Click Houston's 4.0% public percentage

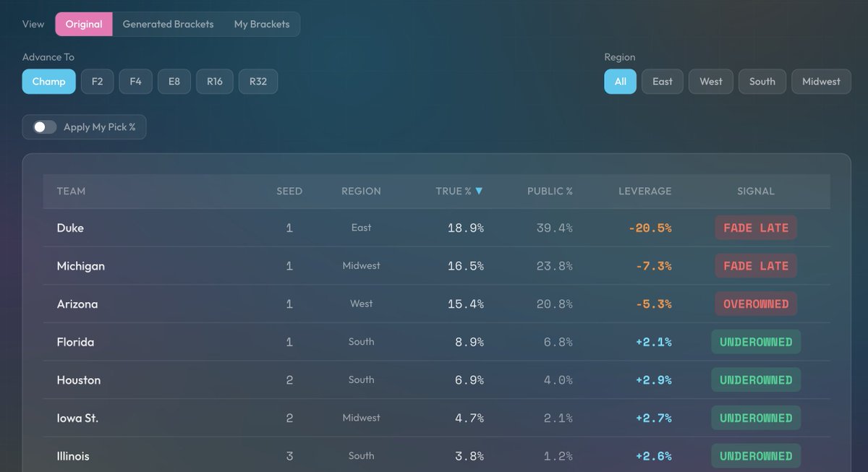point(558,380)
